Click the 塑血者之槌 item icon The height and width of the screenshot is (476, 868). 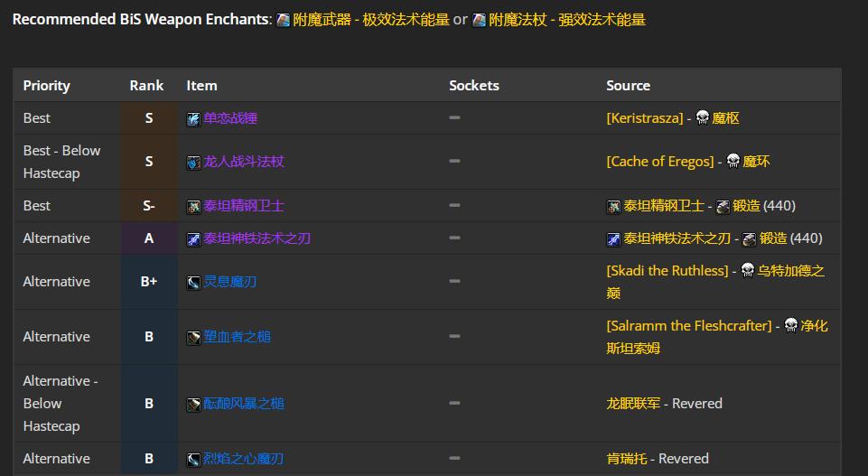193,338
